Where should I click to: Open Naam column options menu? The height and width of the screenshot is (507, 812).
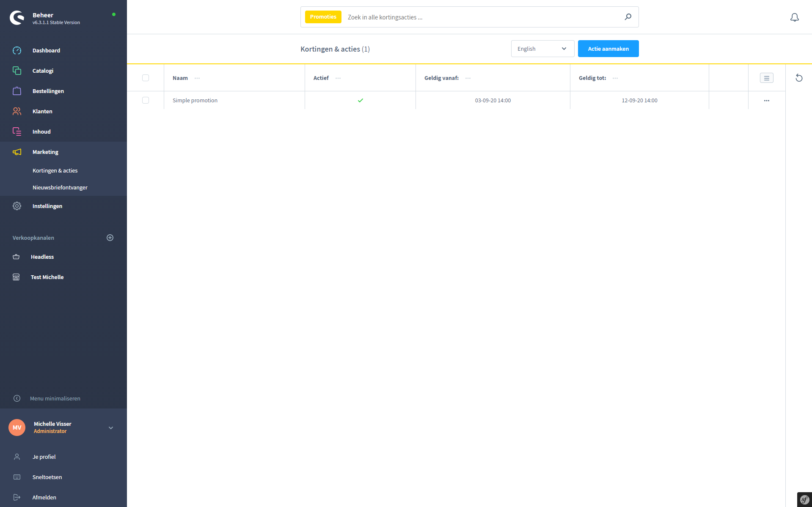[197, 78]
